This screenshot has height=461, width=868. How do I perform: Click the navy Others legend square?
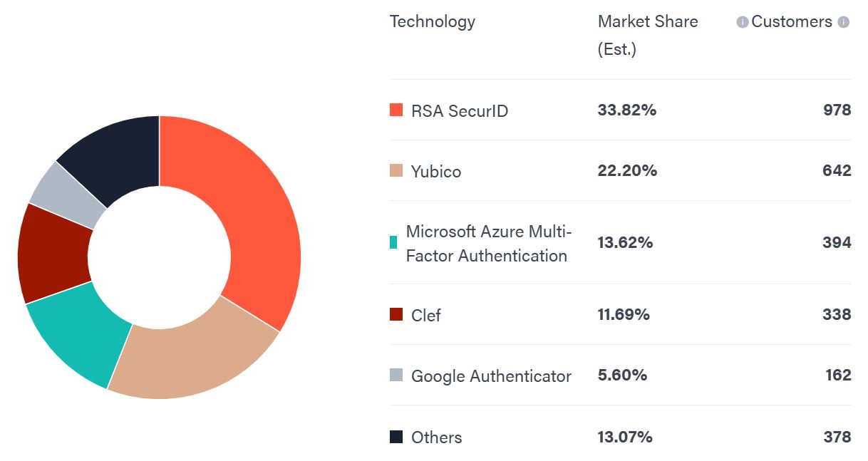396,437
